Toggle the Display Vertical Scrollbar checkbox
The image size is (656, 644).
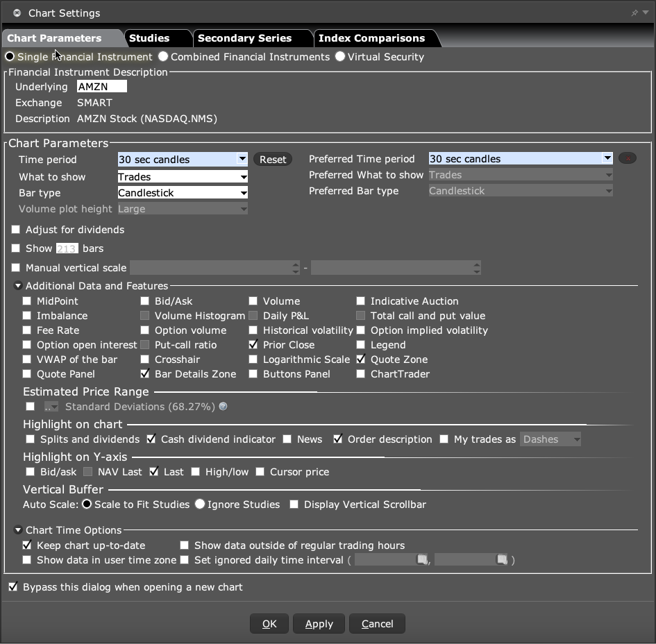pos(294,505)
